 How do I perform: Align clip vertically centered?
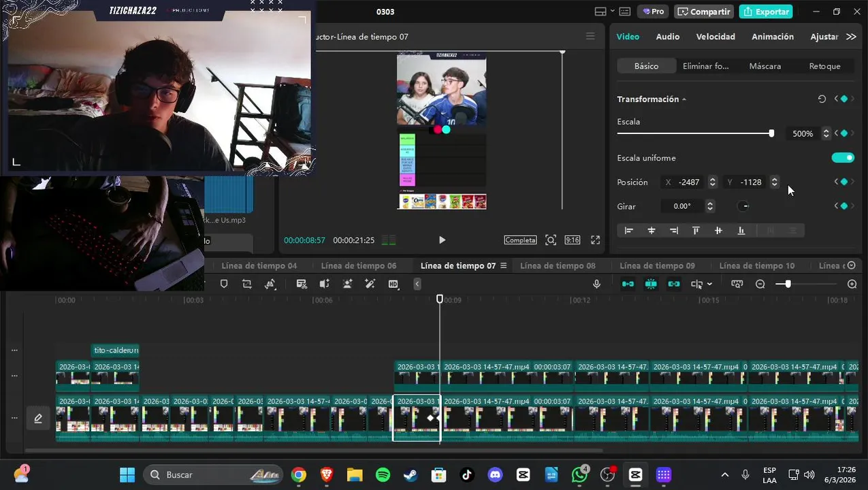(x=718, y=231)
